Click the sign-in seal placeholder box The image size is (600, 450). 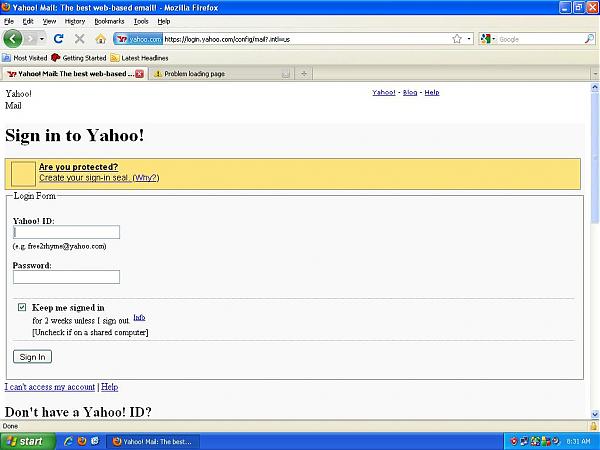click(23, 174)
